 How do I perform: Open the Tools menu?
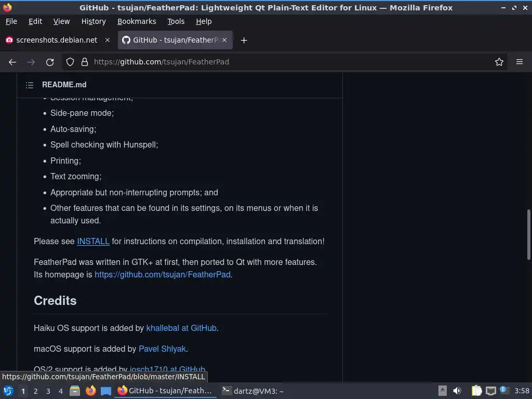coord(176,21)
